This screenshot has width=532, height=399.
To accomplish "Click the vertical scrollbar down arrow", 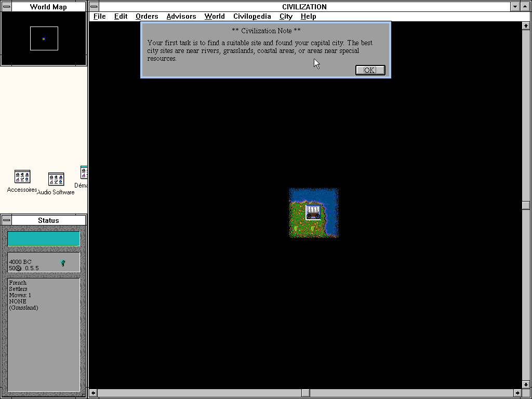I will coord(526,385).
